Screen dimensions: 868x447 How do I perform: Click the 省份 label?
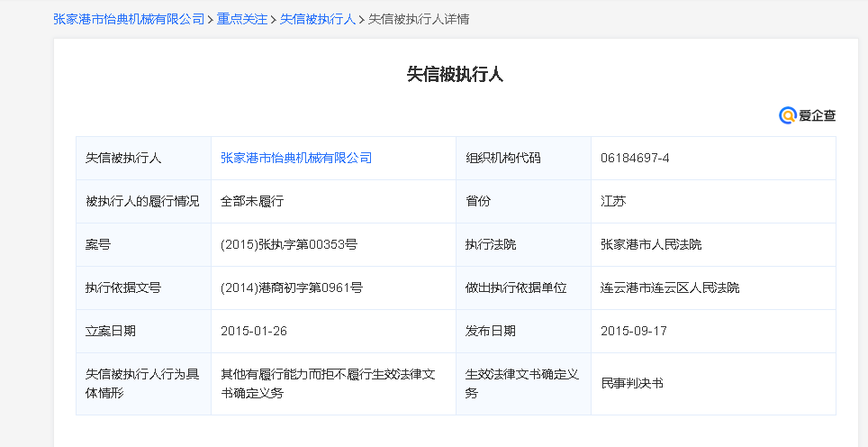[478, 201]
